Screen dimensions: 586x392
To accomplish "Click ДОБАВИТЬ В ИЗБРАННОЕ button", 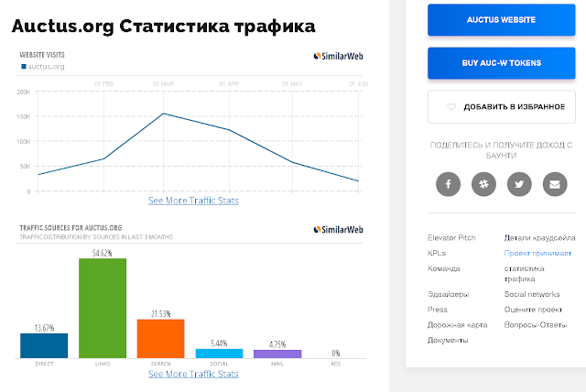I will tap(501, 107).
